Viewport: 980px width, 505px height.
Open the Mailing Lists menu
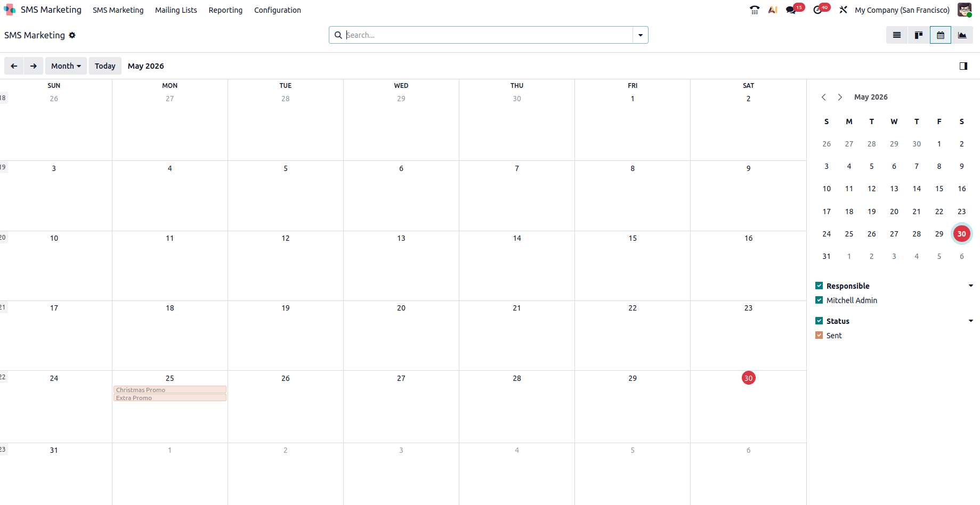(x=176, y=10)
